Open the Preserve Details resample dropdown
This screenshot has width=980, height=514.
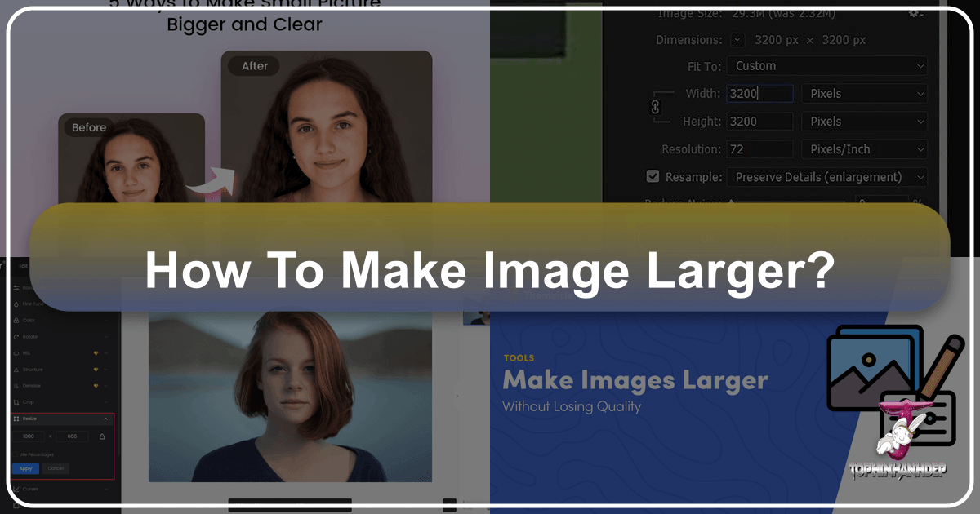[826, 176]
